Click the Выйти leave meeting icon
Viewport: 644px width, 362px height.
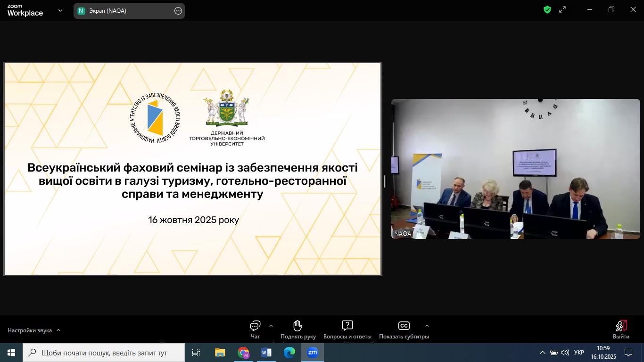tap(621, 326)
